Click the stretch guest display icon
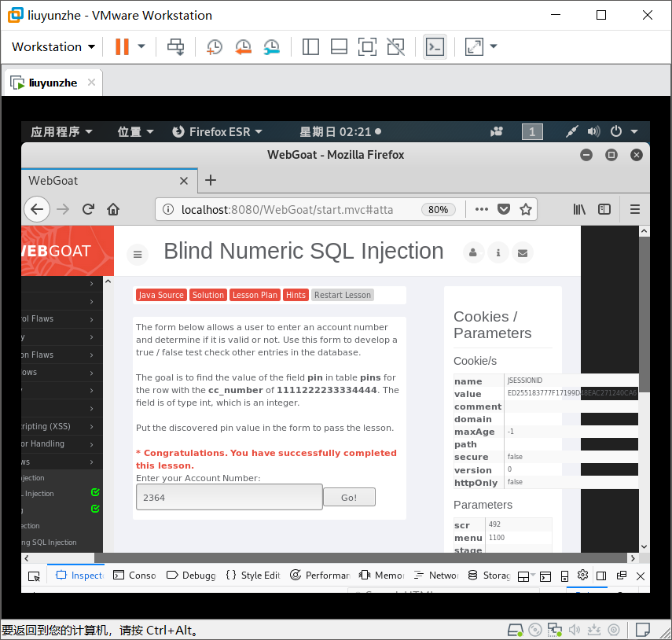Image resolution: width=672 pixels, height=640 pixels. [474, 46]
